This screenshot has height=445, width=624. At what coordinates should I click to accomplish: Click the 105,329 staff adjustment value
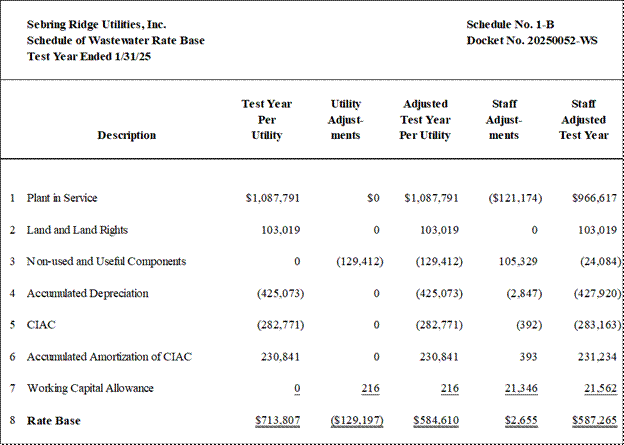518,262
